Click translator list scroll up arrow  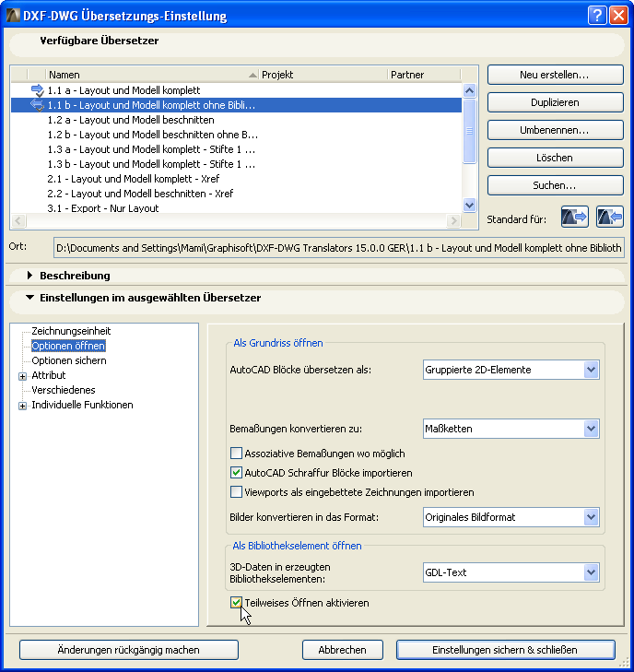469,90
